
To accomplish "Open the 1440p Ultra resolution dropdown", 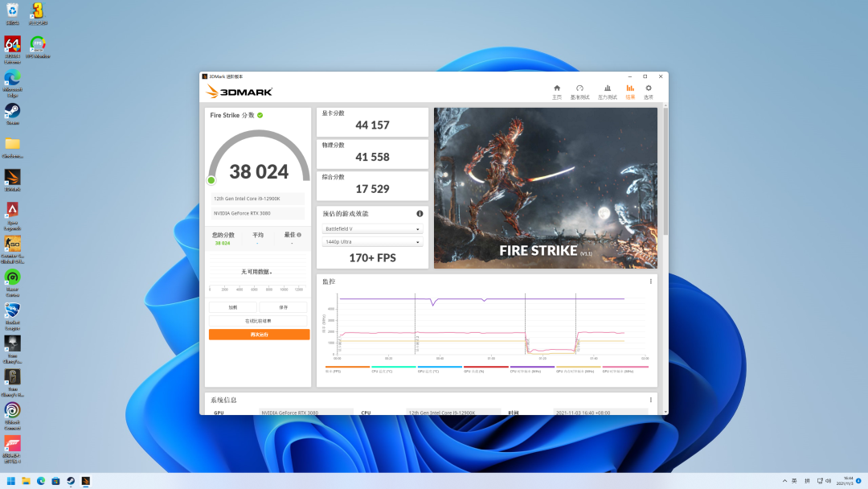I will coord(372,242).
